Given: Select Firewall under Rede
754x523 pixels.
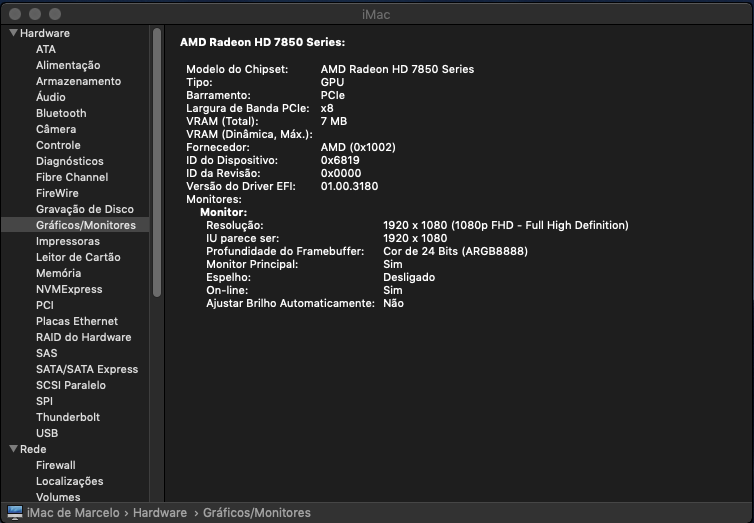Looking at the screenshot, I should click(x=56, y=465).
